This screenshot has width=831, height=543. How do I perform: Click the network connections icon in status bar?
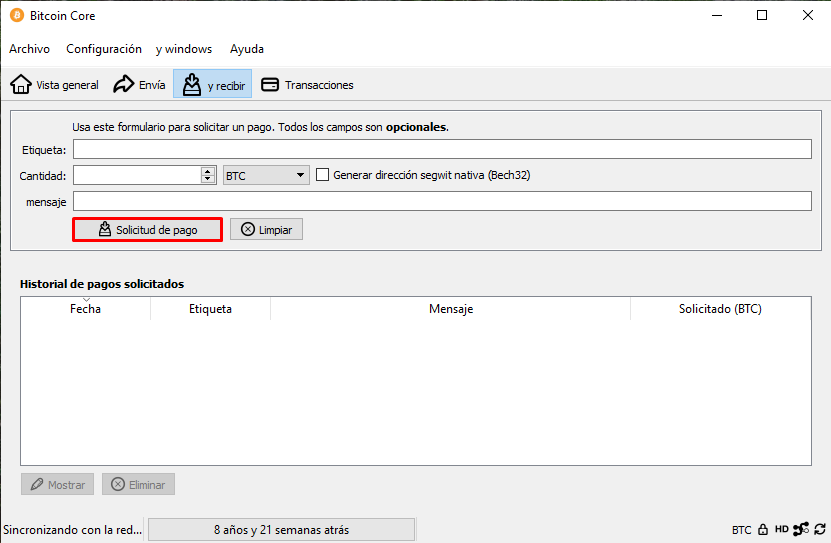(x=801, y=529)
